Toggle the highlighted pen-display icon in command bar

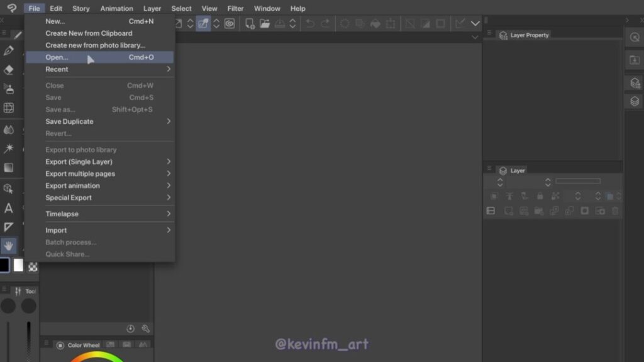(203, 24)
